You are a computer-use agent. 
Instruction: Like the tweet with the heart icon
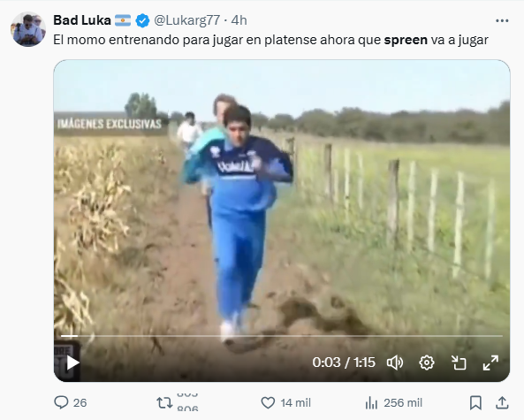(x=268, y=402)
